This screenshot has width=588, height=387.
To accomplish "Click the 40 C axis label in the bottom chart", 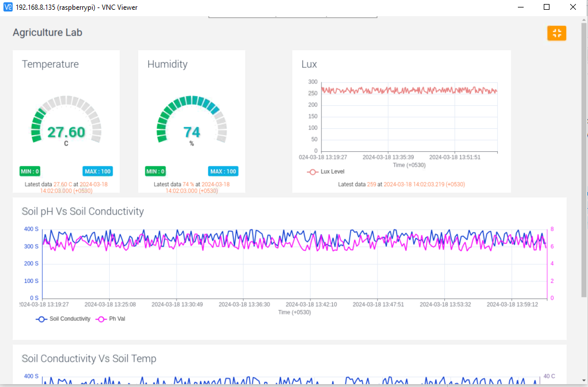I will [549, 376].
